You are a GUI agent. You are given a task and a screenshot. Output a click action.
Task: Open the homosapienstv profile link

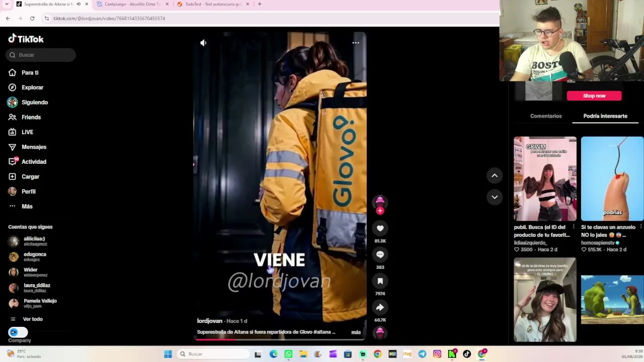coord(598,243)
